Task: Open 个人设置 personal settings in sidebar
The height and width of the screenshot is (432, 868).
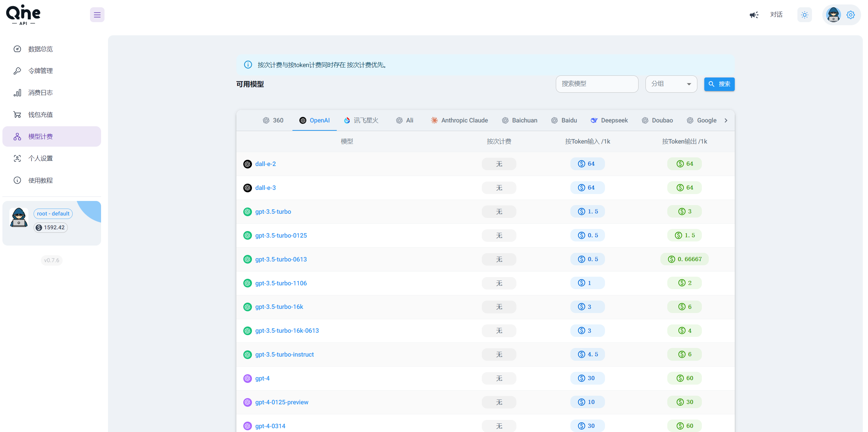Action: (52, 158)
